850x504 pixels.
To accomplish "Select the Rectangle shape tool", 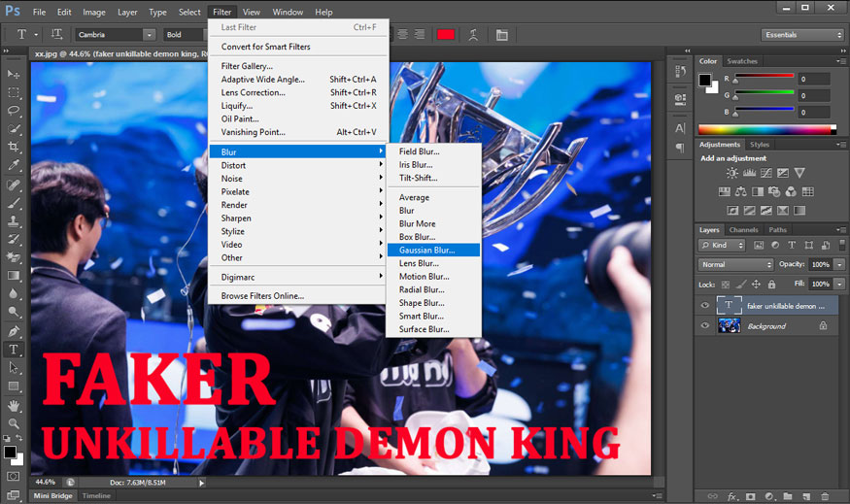I will pyautogui.click(x=14, y=386).
